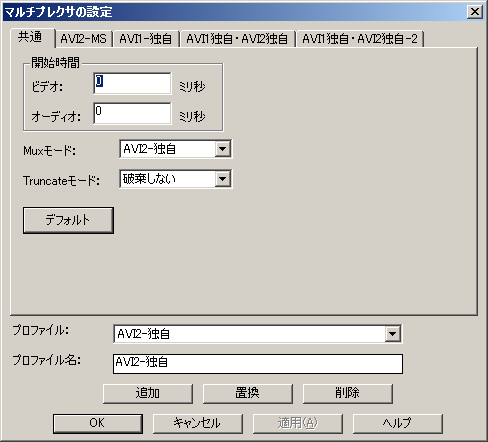Image resolution: width=488 pixels, height=442 pixels.
Task: Switch to the AVI2-MS tab
Action: (84, 39)
